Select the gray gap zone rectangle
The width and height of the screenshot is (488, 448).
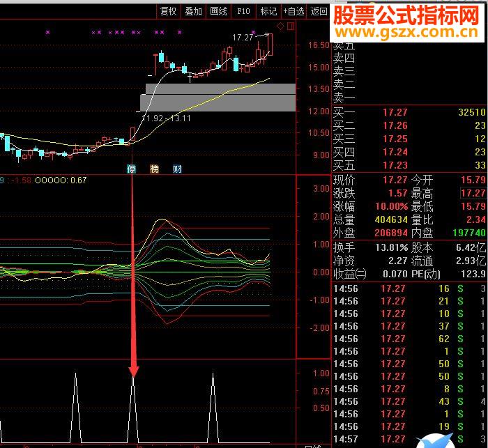pos(218,98)
